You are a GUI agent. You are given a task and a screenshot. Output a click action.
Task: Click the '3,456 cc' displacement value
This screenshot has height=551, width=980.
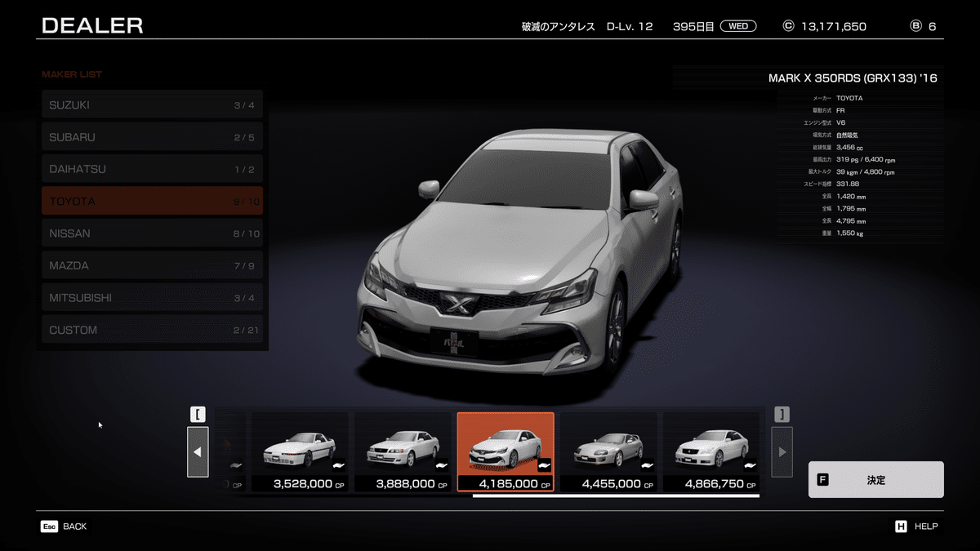pos(850,147)
